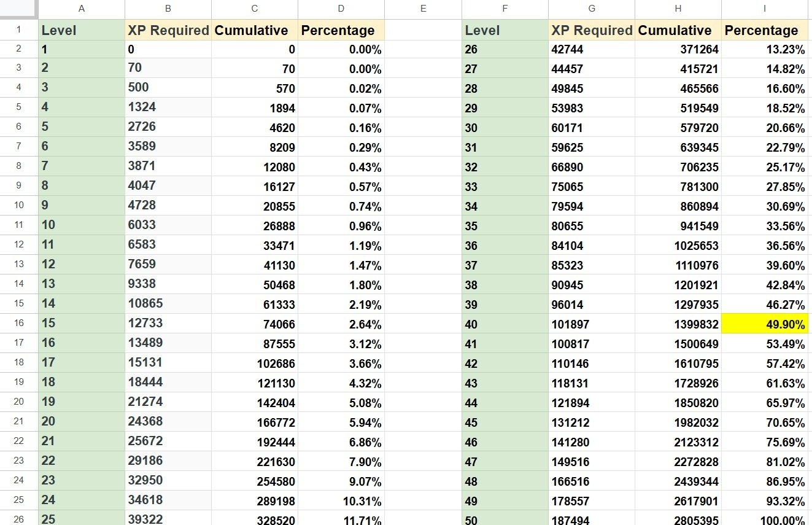The image size is (812, 525).
Task: Select cell with cumulative 1399832
Action: coord(678,324)
